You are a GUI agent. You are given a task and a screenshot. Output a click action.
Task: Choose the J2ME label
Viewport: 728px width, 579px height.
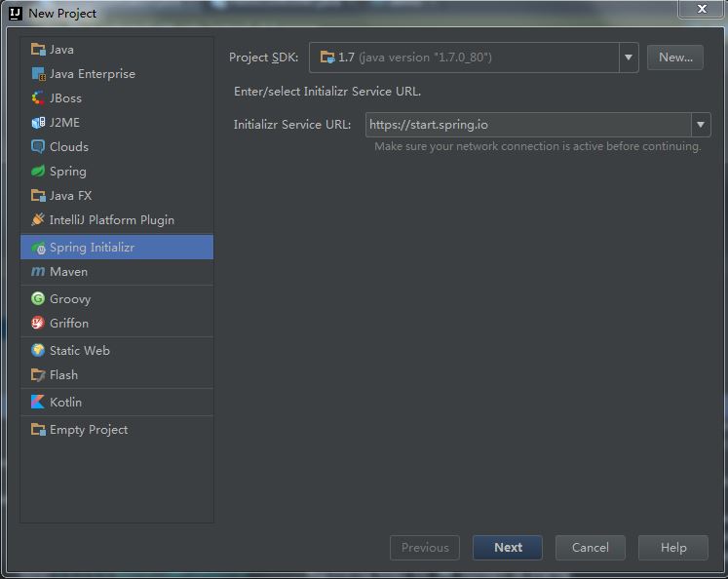point(64,123)
